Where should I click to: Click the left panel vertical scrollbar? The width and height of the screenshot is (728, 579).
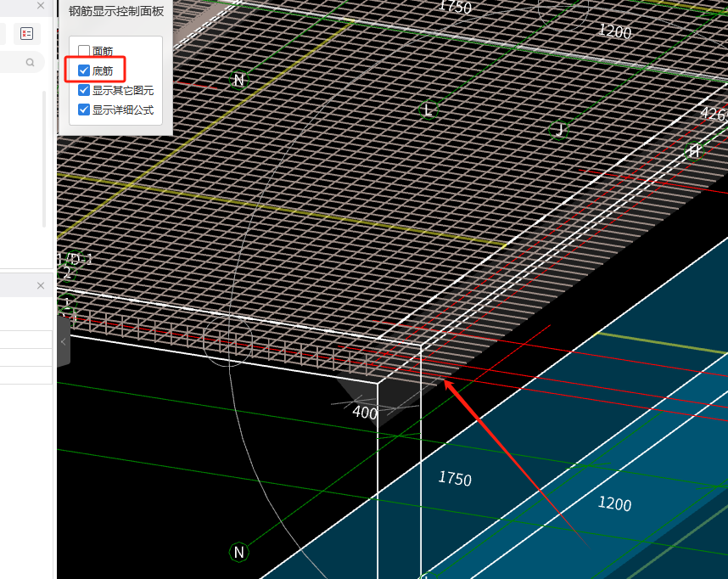[44, 159]
